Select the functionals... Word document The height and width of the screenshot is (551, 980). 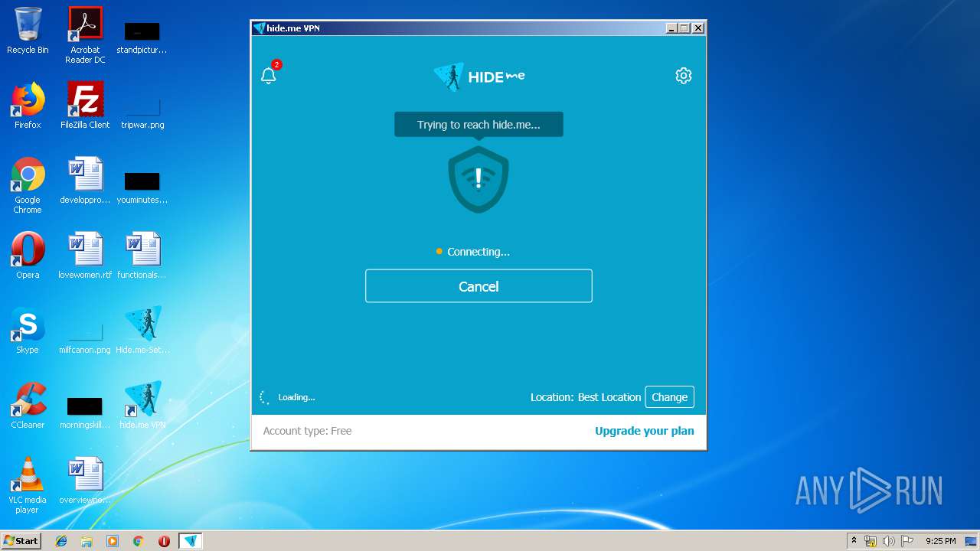click(x=142, y=256)
